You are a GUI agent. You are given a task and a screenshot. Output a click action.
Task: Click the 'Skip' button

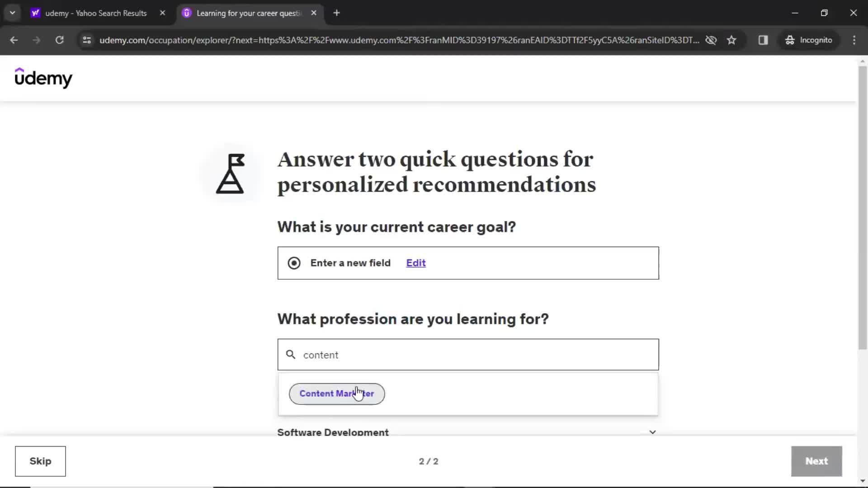click(40, 461)
